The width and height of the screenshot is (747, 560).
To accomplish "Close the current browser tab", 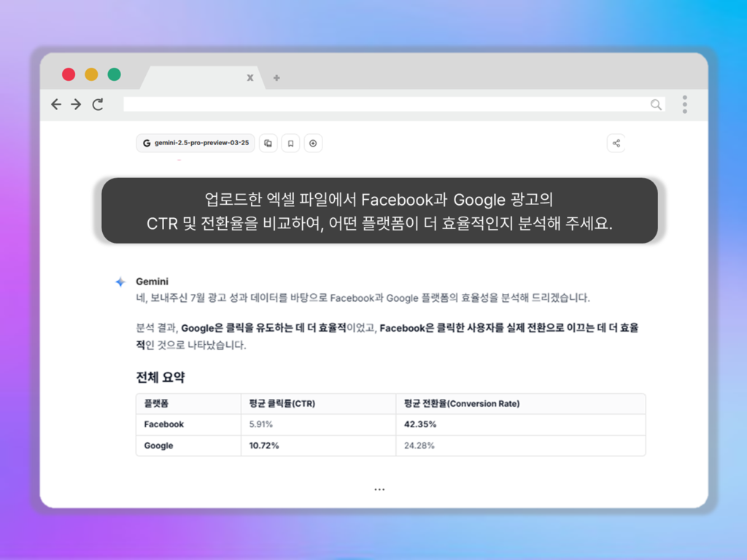I will pyautogui.click(x=250, y=77).
